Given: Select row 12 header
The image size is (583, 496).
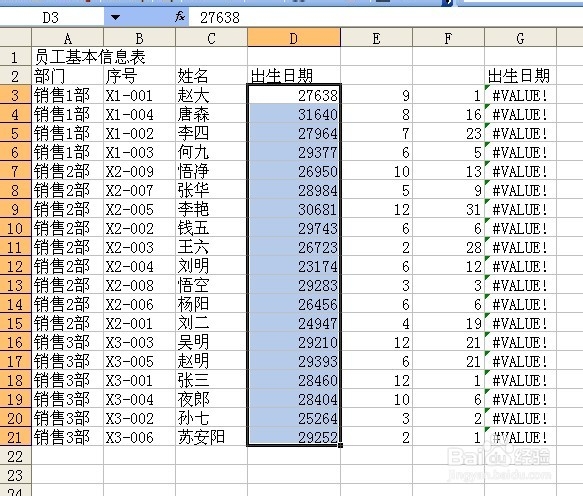Looking at the screenshot, I should [15, 266].
